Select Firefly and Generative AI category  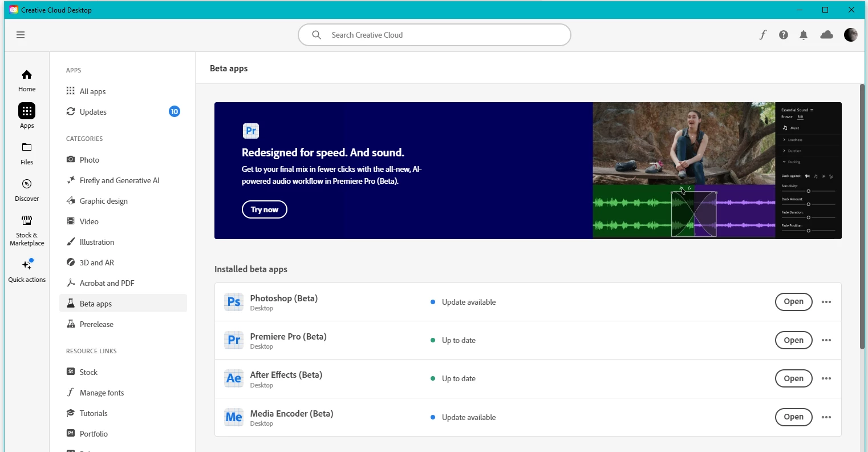tap(123, 180)
